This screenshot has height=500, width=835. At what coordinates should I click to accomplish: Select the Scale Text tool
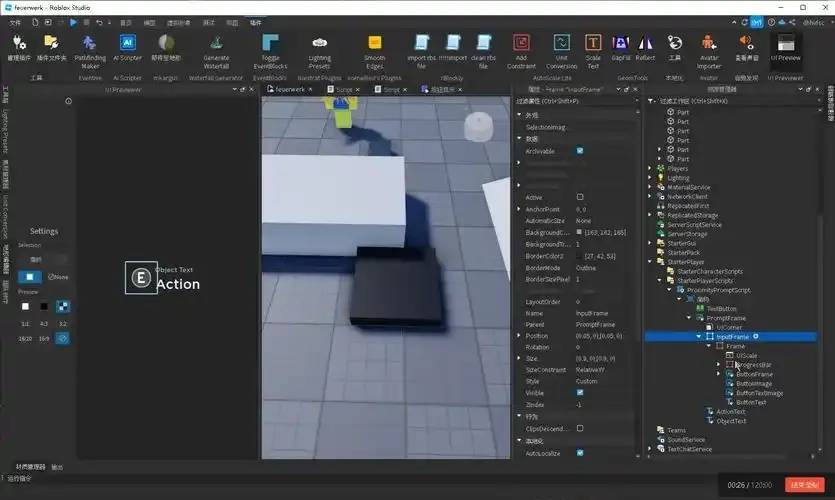[593, 51]
